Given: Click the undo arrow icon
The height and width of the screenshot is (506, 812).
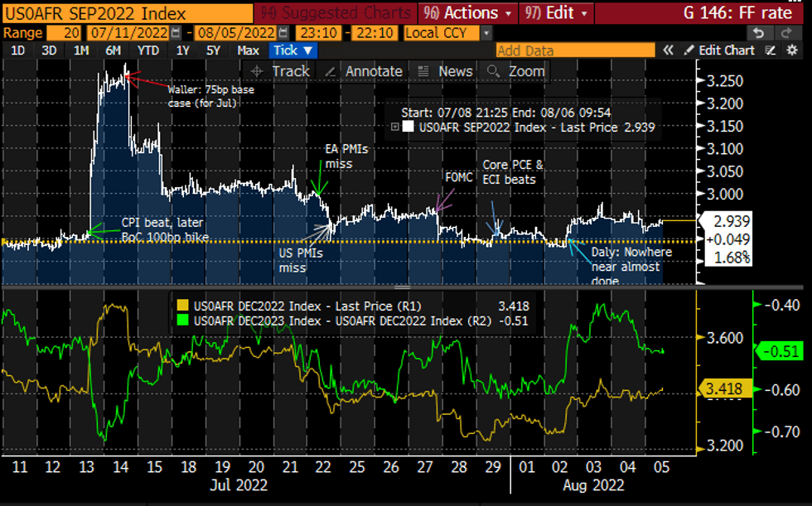Looking at the screenshot, I should [758, 33].
